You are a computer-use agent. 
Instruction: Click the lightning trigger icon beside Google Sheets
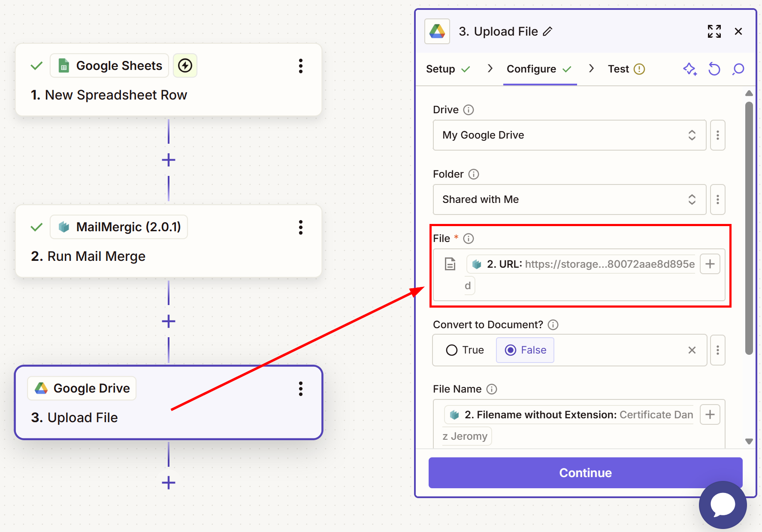coord(185,65)
